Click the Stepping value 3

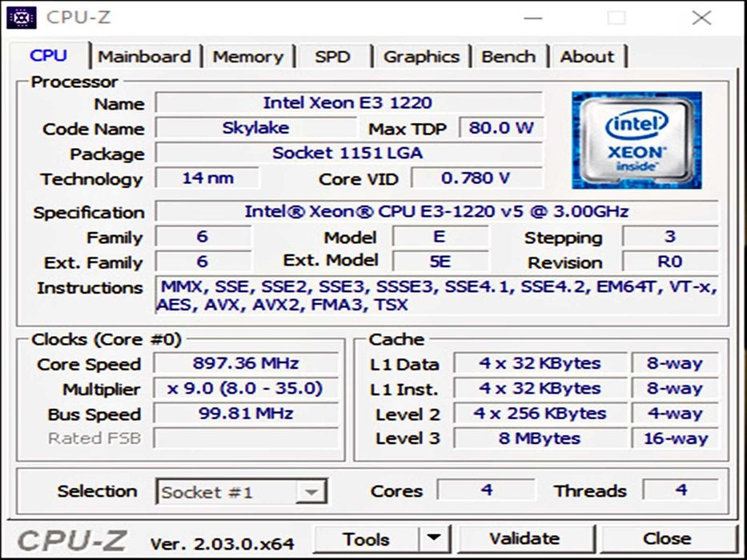pos(670,236)
